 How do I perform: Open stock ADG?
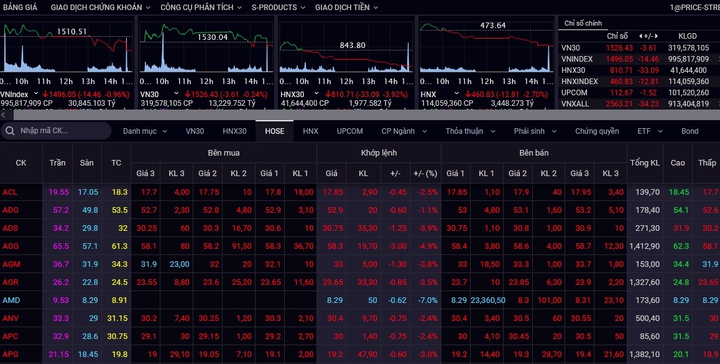(x=11, y=210)
